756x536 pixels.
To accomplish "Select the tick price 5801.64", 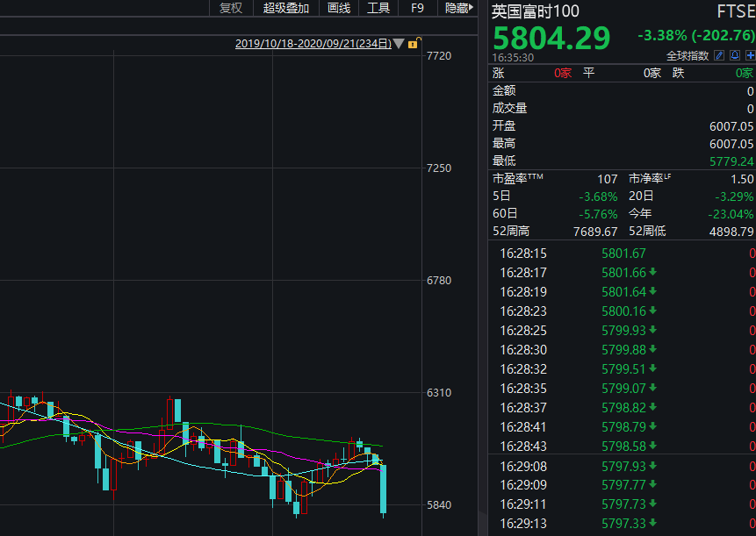I will [623, 292].
